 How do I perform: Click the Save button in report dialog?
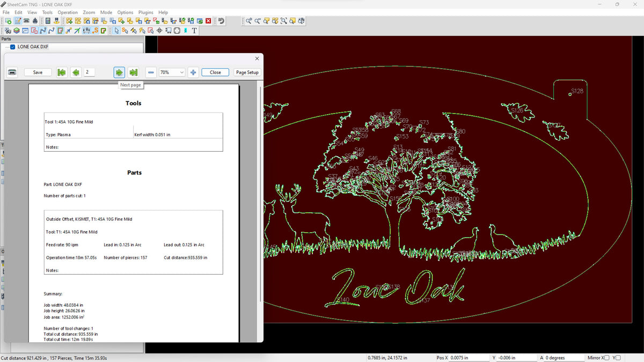tap(38, 72)
